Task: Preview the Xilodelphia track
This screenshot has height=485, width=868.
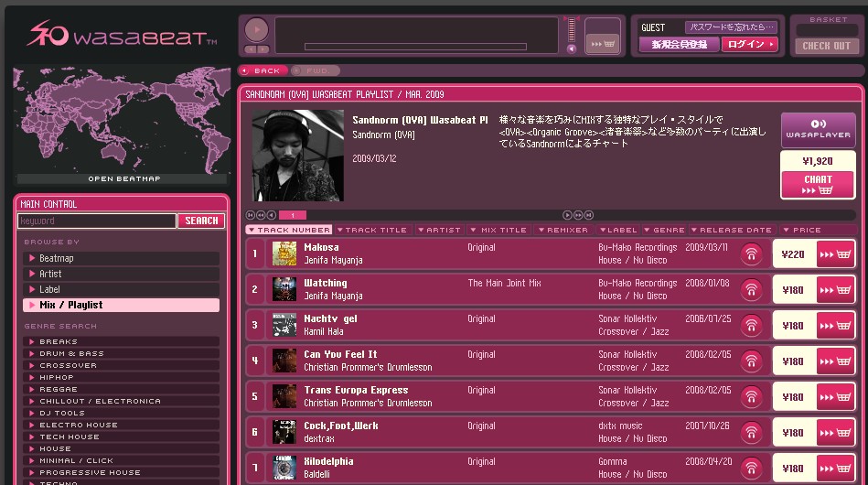Action: [x=751, y=469]
